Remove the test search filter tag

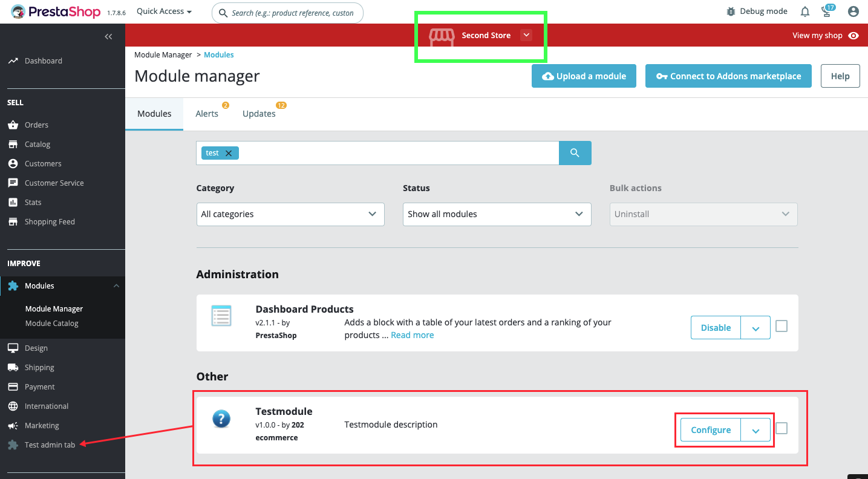(227, 152)
